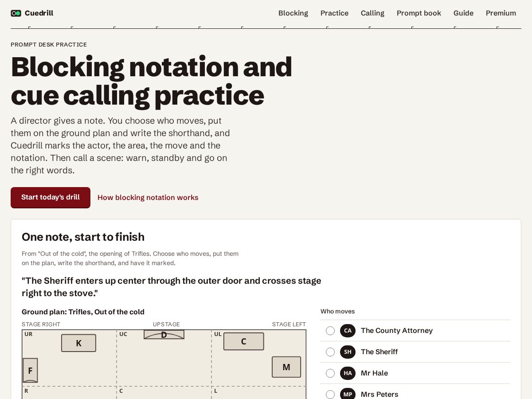Click the Cuedrill brand name
Screen dimensions: 532x399
point(39,13)
